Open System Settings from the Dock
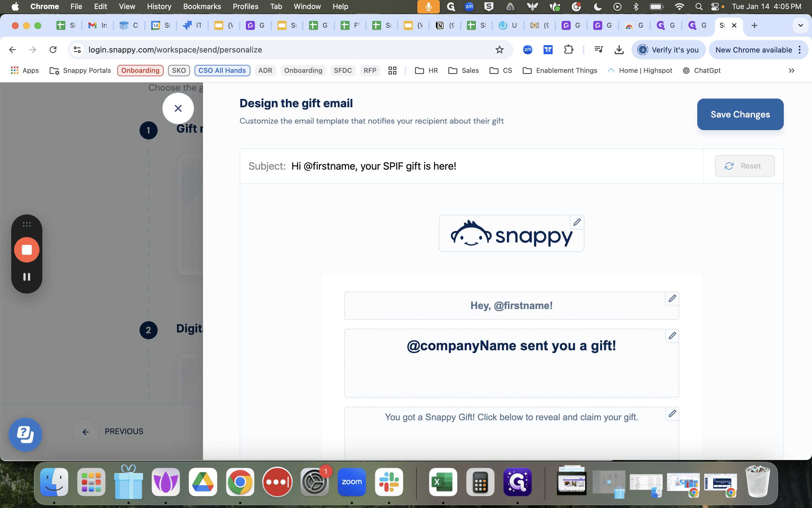This screenshot has height=508, width=812. 314,482
